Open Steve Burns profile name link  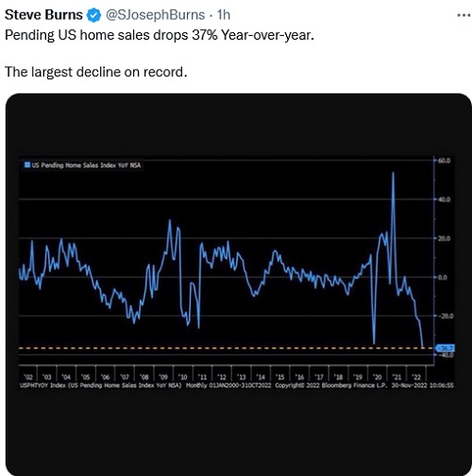pos(43,15)
